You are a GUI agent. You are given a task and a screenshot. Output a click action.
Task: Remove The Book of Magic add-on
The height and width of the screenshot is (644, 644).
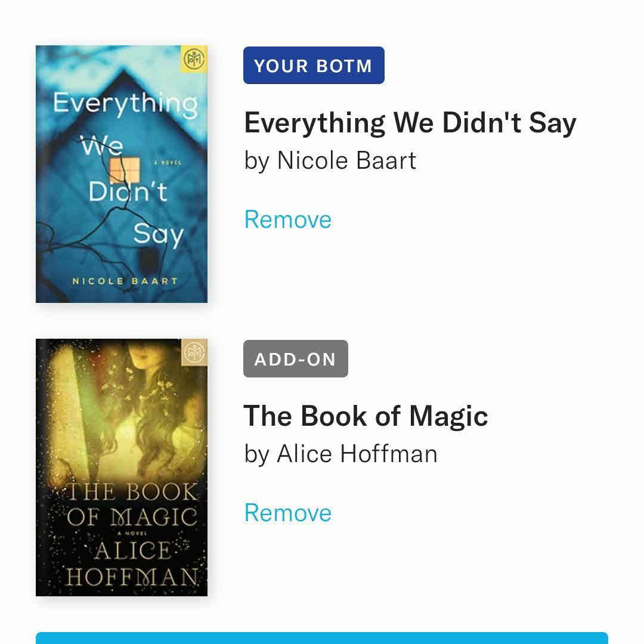(x=287, y=513)
